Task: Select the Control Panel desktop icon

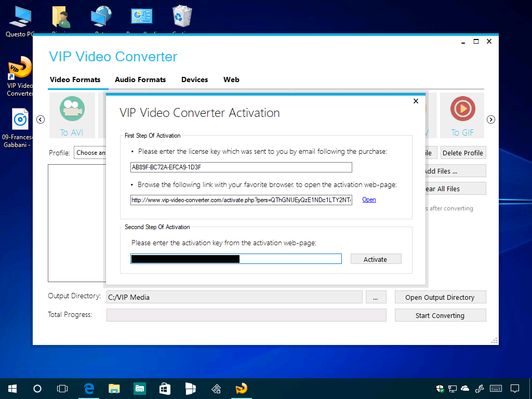Action: pyautogui.click(x=142, y=17)
